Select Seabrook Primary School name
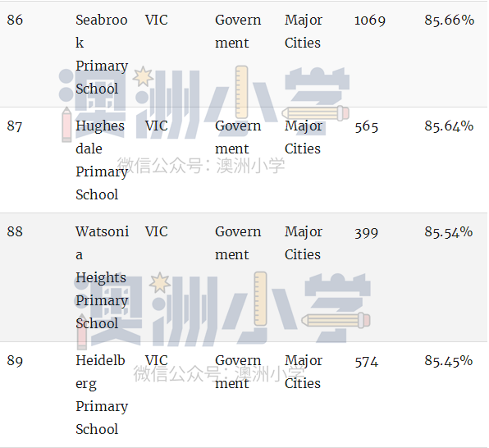The height and width of the screenshot is (448, 489). pyautogui.click(x=102, y=54)
